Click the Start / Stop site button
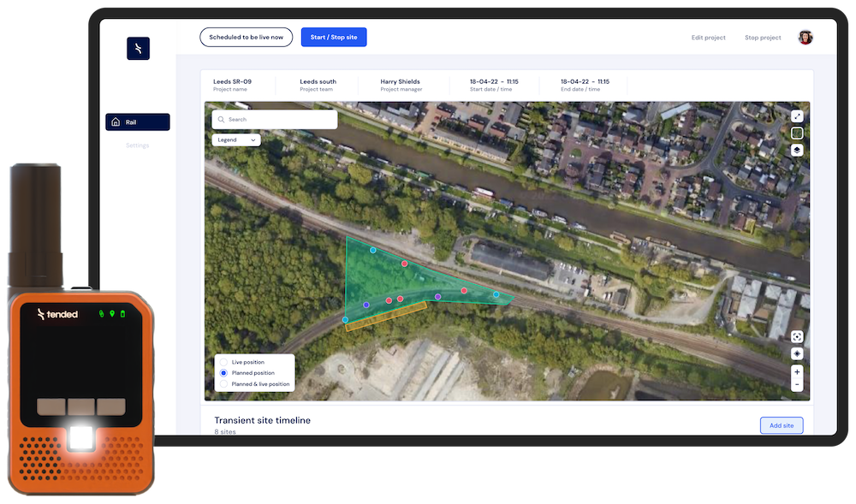This screenshot has height=504, width=856. tap(334, 37)
